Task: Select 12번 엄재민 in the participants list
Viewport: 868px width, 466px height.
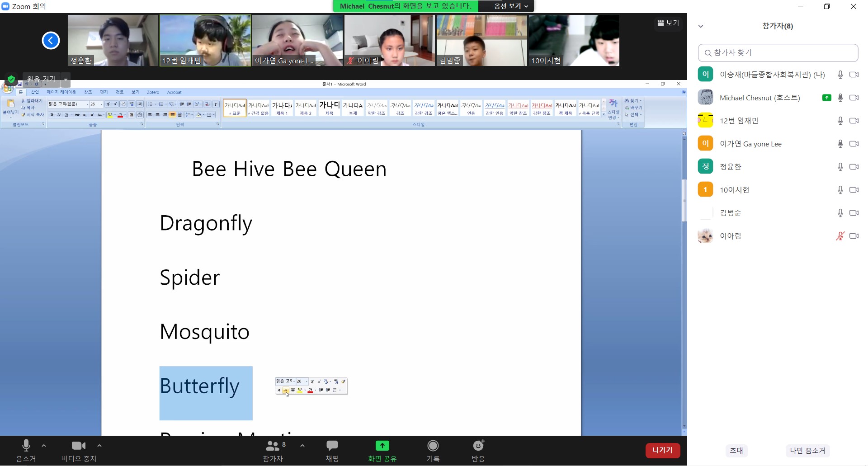Action: click(x=739, y=121)
